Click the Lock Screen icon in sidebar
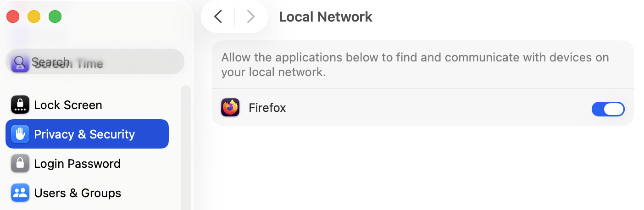 pyautogui.click(x=20, y=105)
